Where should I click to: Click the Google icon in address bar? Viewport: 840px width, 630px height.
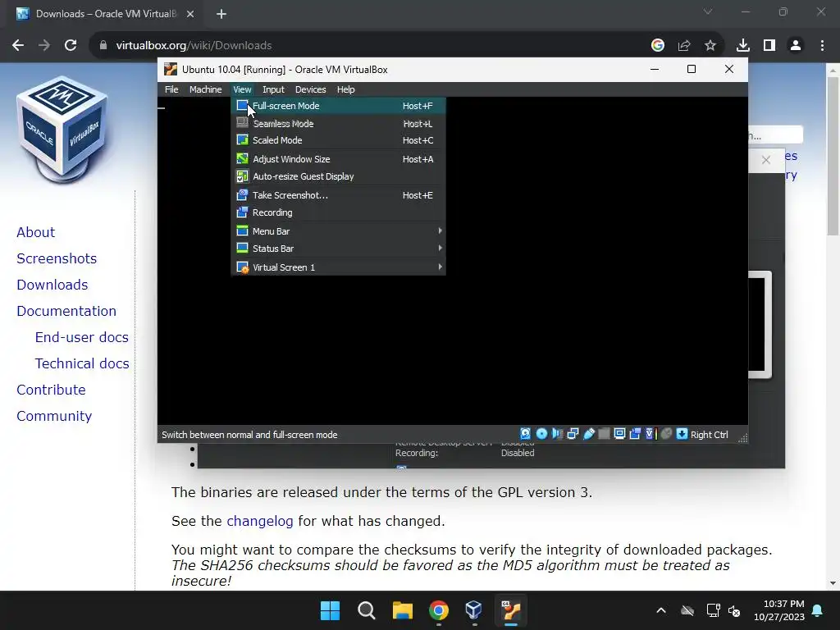(658, 46)
